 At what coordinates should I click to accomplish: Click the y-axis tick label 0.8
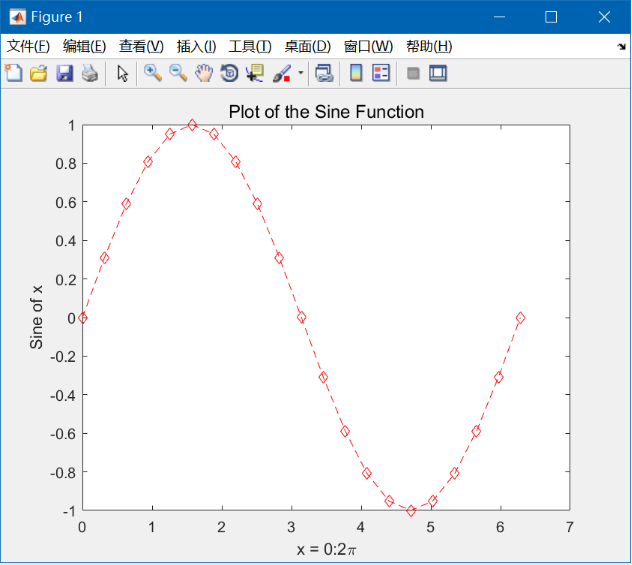[66, 164]
